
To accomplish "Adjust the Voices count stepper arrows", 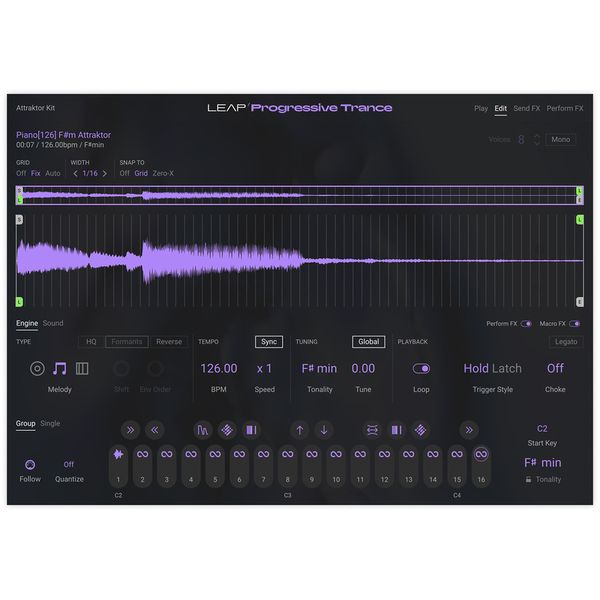I will click(x=536, y=140).
